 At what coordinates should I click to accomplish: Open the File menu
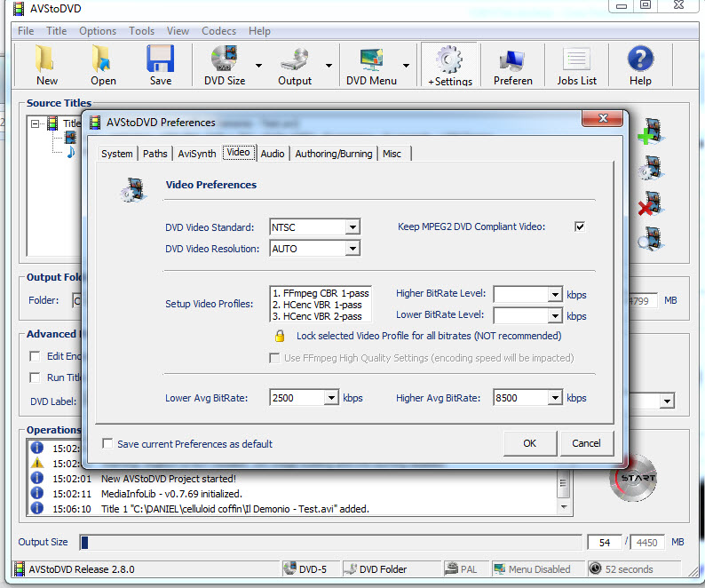click(x=26, y=31)
